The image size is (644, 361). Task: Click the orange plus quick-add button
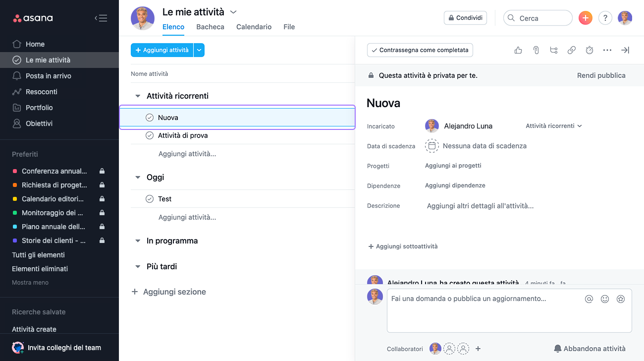click(x=586, y=18)
